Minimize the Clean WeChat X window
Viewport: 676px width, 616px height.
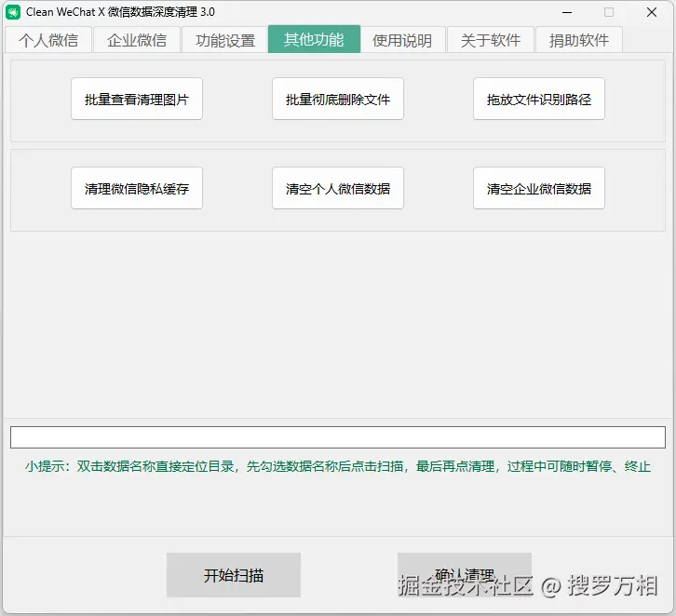[x=567, y=12]
